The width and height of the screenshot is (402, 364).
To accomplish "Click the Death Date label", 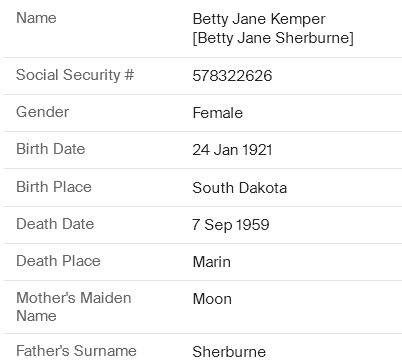I will 55,224.
